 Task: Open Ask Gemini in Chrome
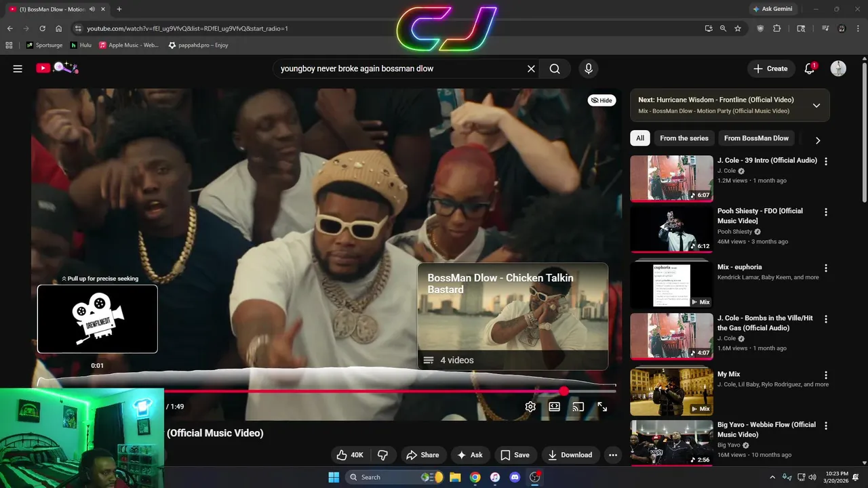pos(772,9)
